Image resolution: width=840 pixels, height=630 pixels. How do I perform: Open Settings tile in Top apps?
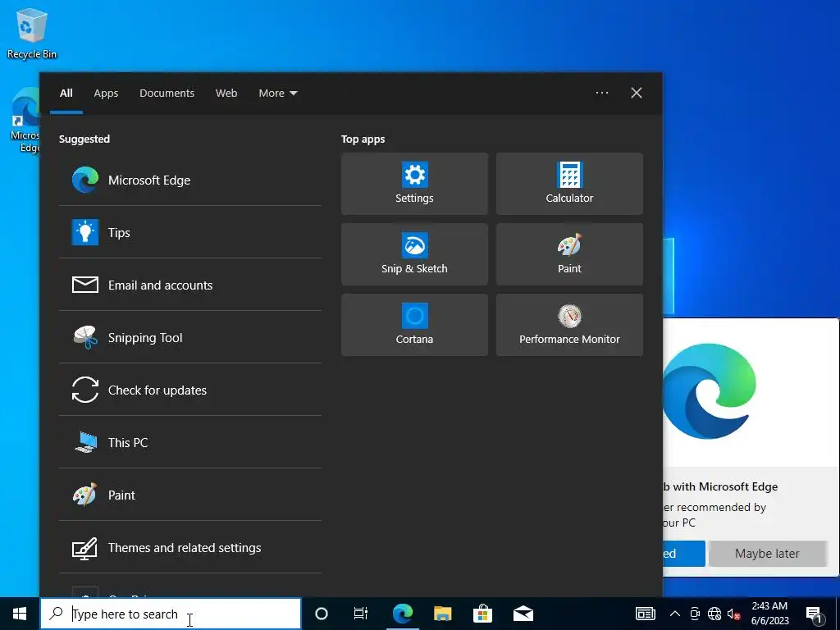click(414, 184)
